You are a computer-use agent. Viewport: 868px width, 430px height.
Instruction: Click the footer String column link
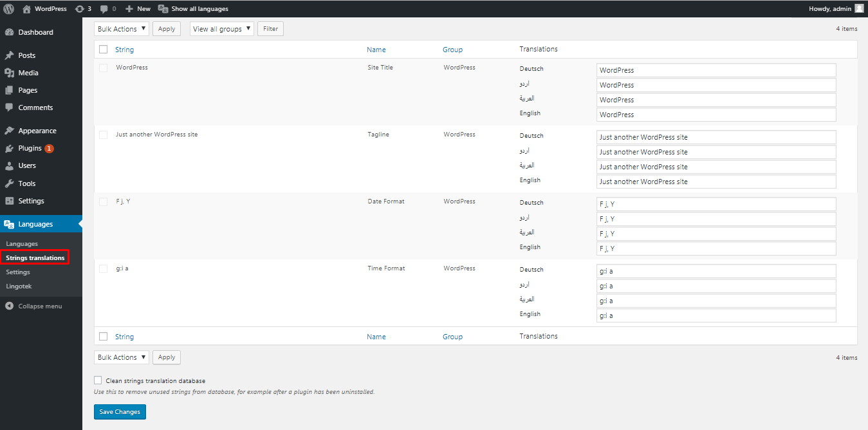[124, 337]
